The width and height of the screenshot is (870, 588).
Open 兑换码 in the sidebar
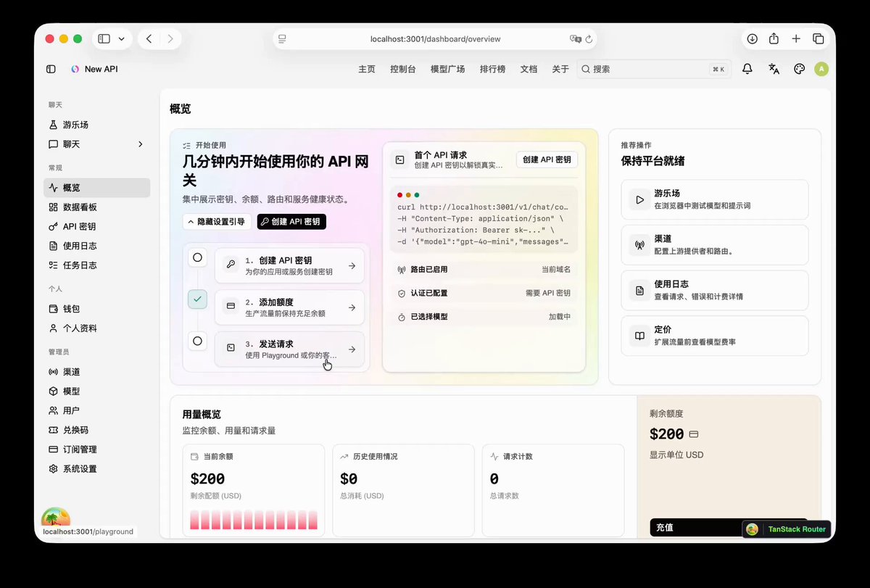point(96,430)
